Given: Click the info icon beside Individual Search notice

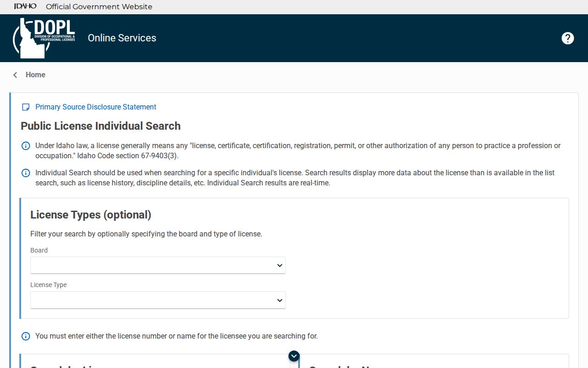Looking at the screenshot, I should point(26,173).
